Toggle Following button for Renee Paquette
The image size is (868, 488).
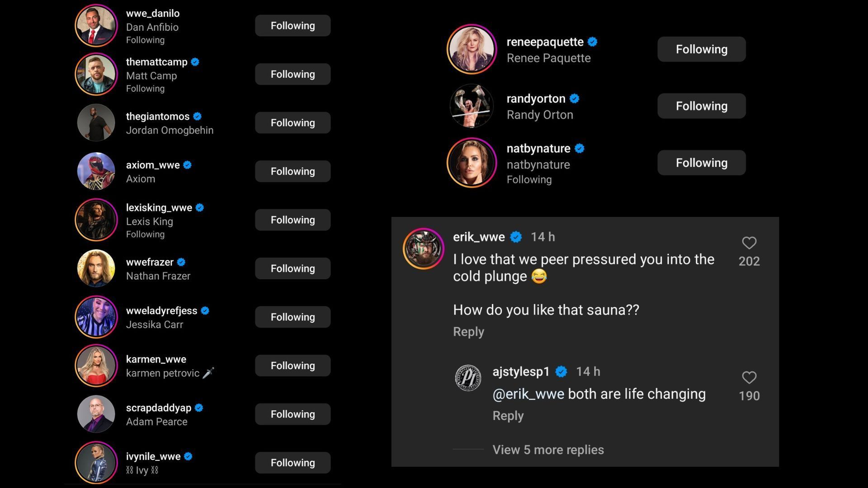point(702,49)
